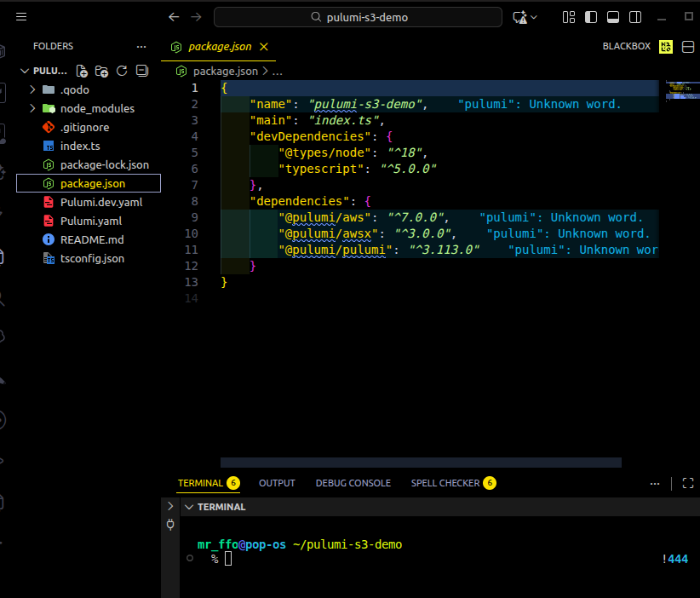Viewport: 700px width, 598px height.
Task: Open the panel more actions menu
Action: pyautogui.click(x=655, y=483)
